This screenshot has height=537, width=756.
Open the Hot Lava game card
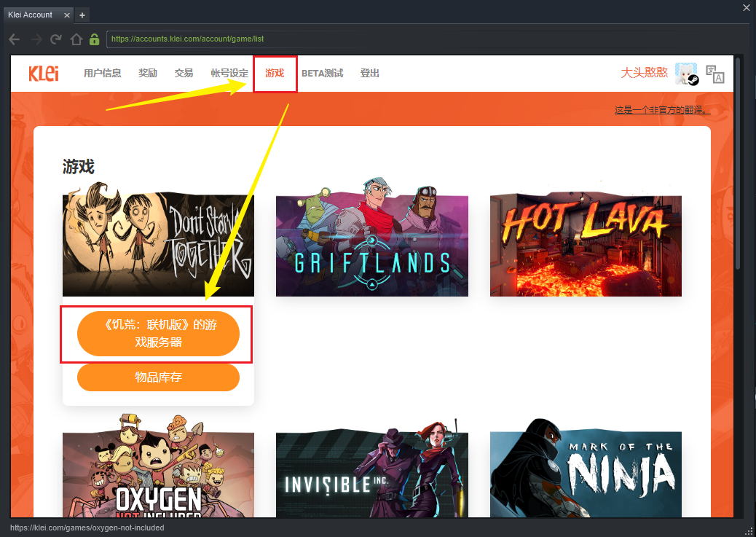[x=586, y=245]
